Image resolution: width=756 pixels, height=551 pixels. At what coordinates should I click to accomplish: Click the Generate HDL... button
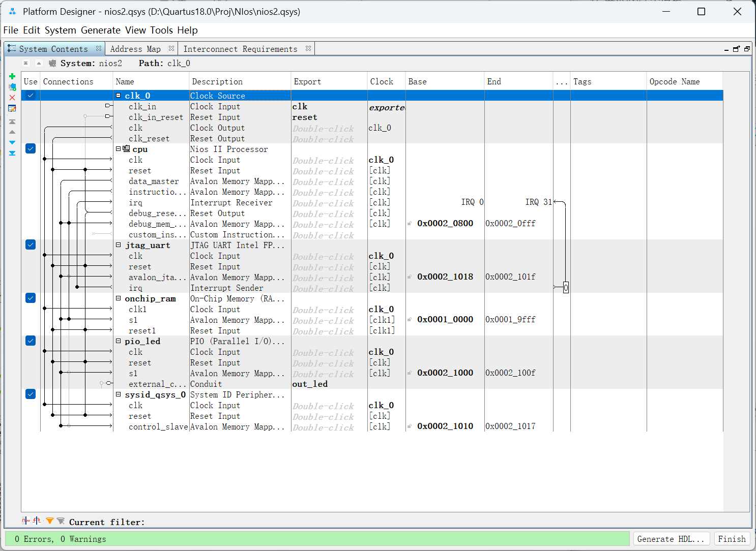(671, 539)
